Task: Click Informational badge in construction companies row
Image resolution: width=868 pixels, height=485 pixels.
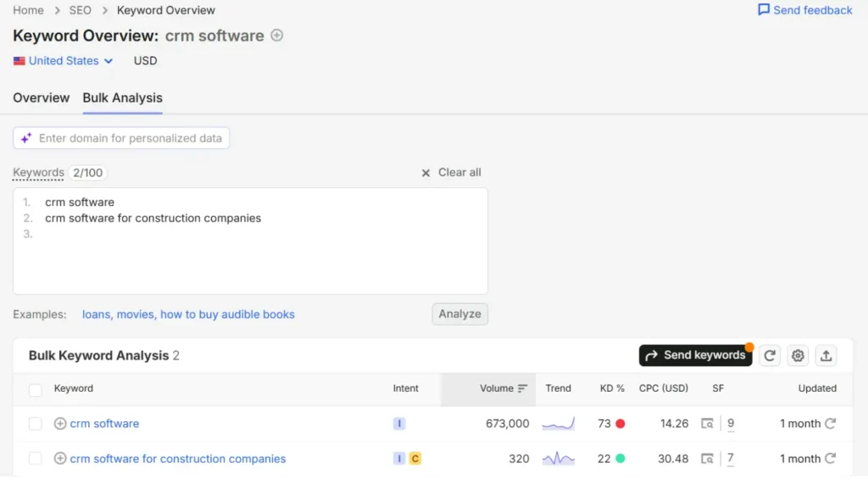Action: point(399,459)
